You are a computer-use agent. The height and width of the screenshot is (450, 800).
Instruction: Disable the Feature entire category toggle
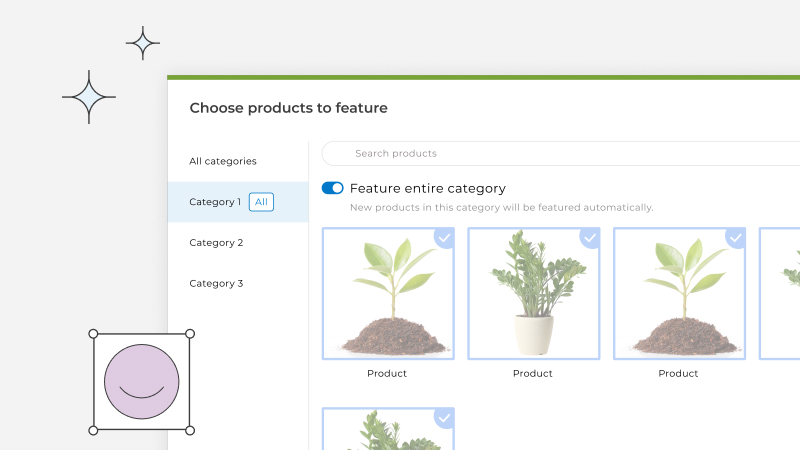[x=333, y=188]
